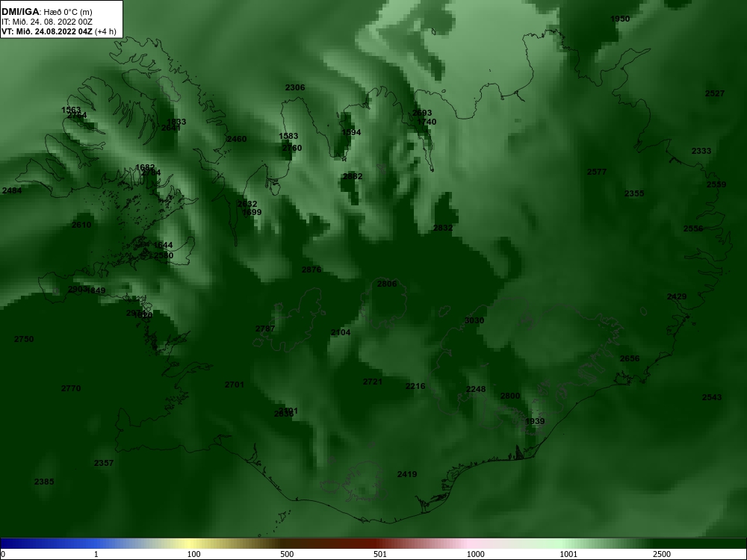
Task: Select the map label 2632
Action: [247, 204]
